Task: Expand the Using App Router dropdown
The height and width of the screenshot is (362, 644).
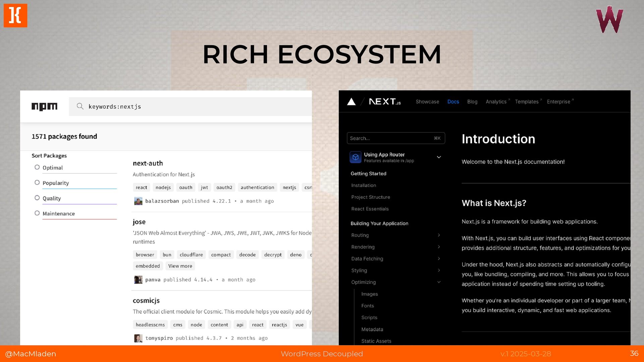Action: (x=439, y=157)
